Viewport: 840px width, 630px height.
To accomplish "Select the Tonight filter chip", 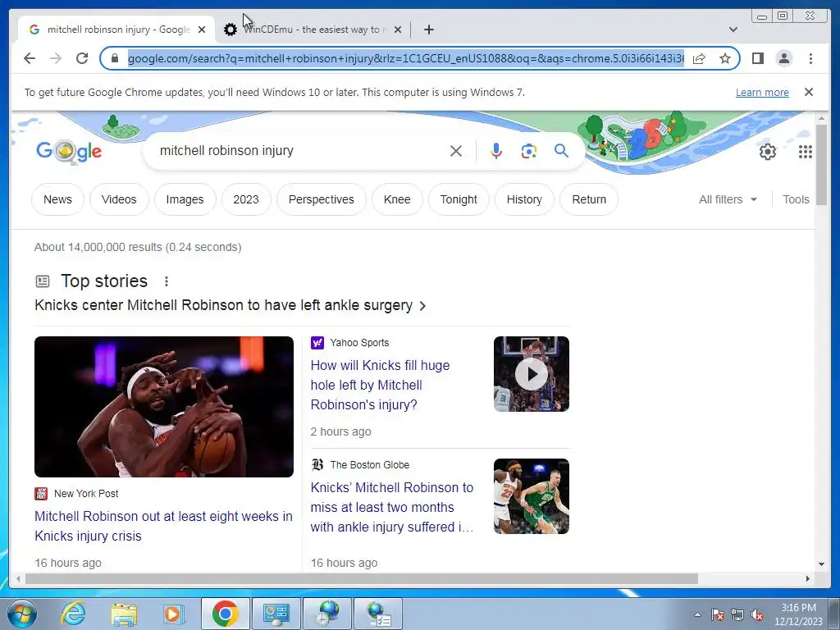I will [459, 199].
